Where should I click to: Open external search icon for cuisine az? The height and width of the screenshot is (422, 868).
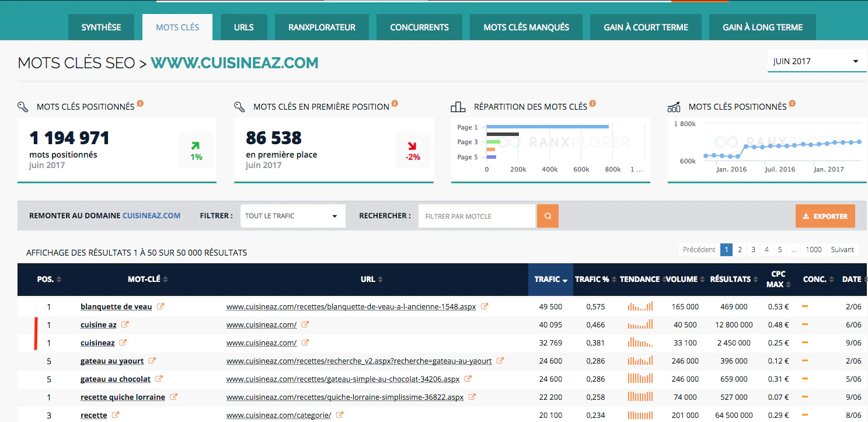pos(125,325)
